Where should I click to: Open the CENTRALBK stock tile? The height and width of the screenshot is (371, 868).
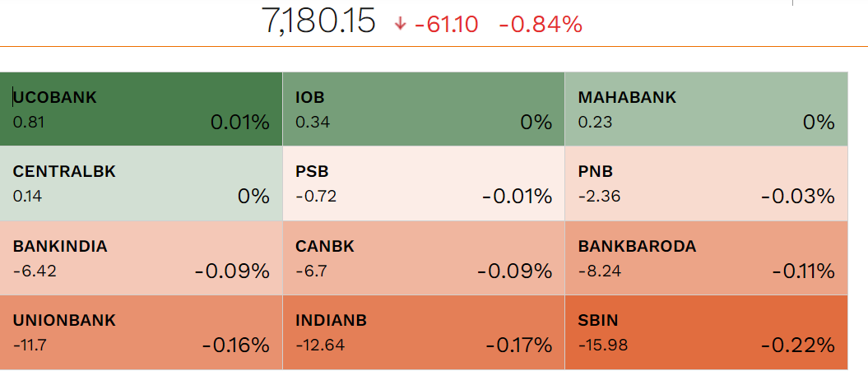142,183
